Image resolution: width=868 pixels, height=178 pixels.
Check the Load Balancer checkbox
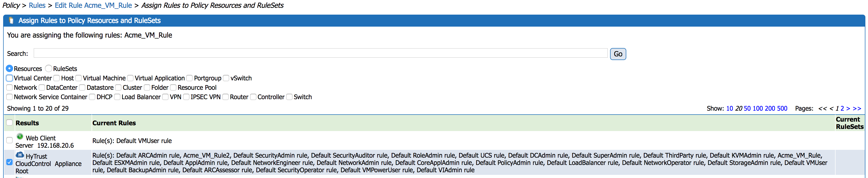pos(117,97)
